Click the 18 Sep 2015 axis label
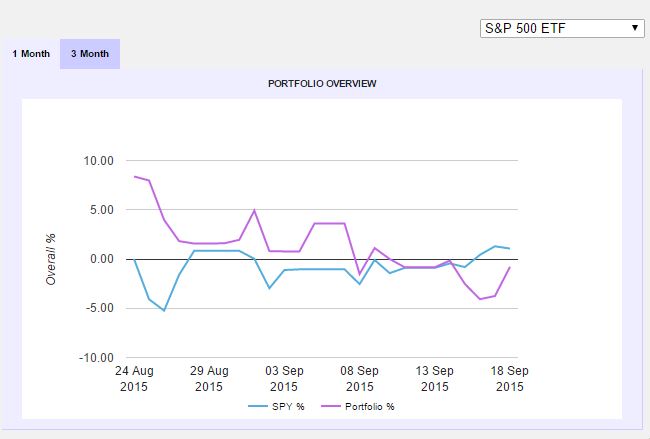650x439 pixels. click(509, 378)
